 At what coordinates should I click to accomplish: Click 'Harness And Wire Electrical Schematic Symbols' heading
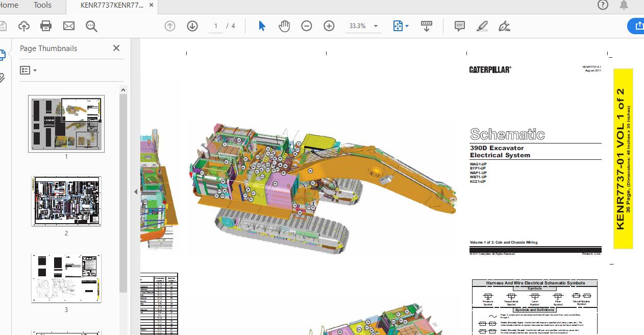535,283
